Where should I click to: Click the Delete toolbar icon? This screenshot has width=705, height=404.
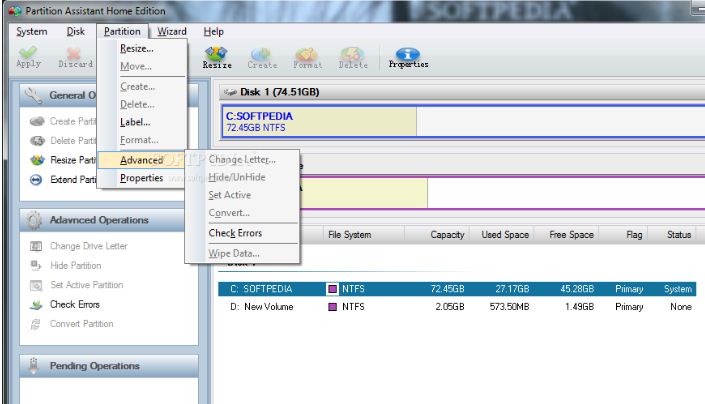[352, 54]
